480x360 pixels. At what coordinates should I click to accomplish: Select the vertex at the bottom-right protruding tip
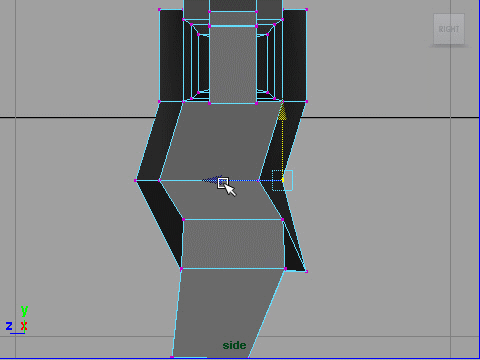point(306,271)
